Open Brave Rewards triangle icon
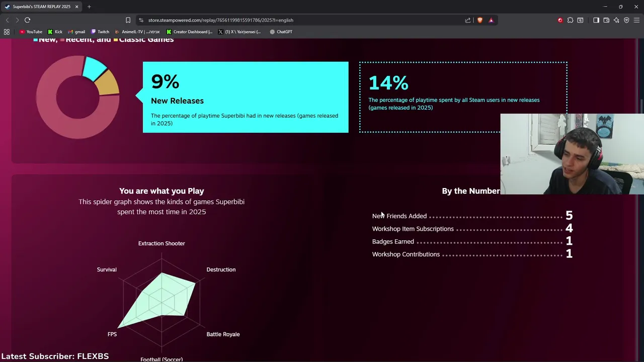644x362 pixels. pos(491,20)
